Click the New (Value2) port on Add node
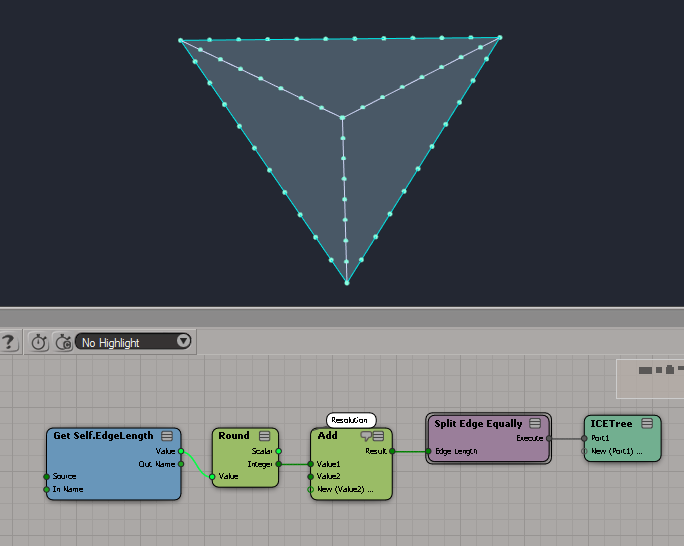 311,489
